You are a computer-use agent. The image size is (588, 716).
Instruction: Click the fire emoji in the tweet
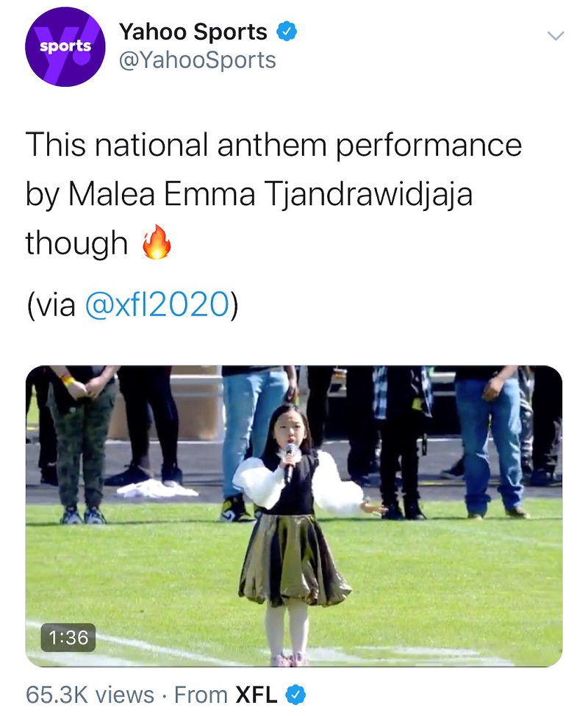[156, 243]
